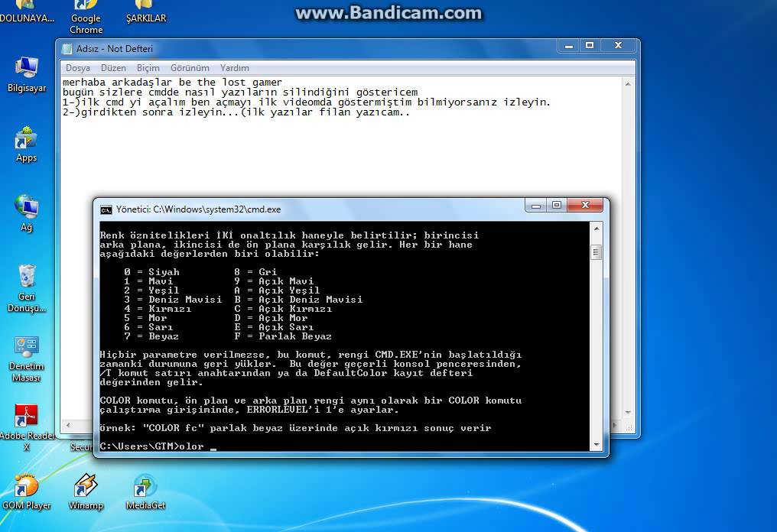Click 'Adsız - Not Defteri' title text
The image size is (777, 532).
[115, 49]
